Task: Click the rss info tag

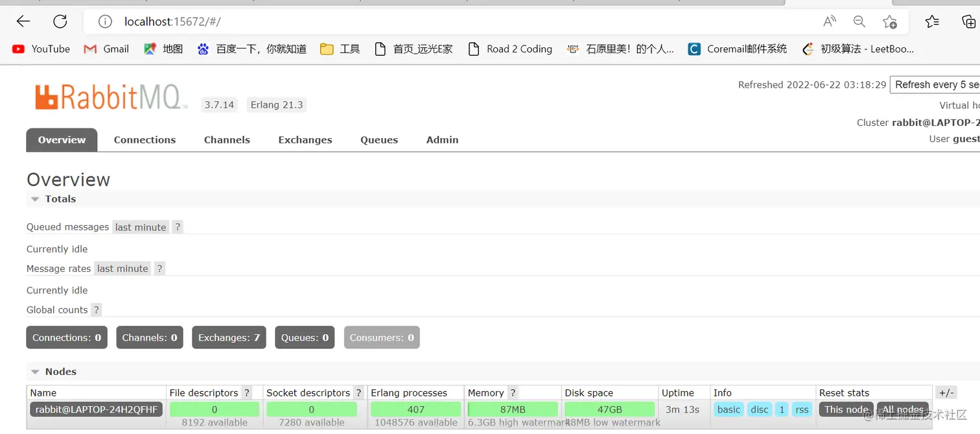Action: coord(802,409)
